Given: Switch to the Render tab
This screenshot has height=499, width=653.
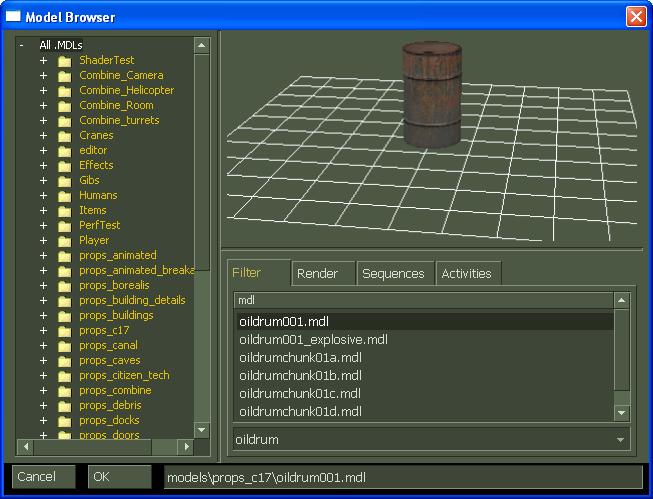Looking at the screenshot, I should click(323, 274).
